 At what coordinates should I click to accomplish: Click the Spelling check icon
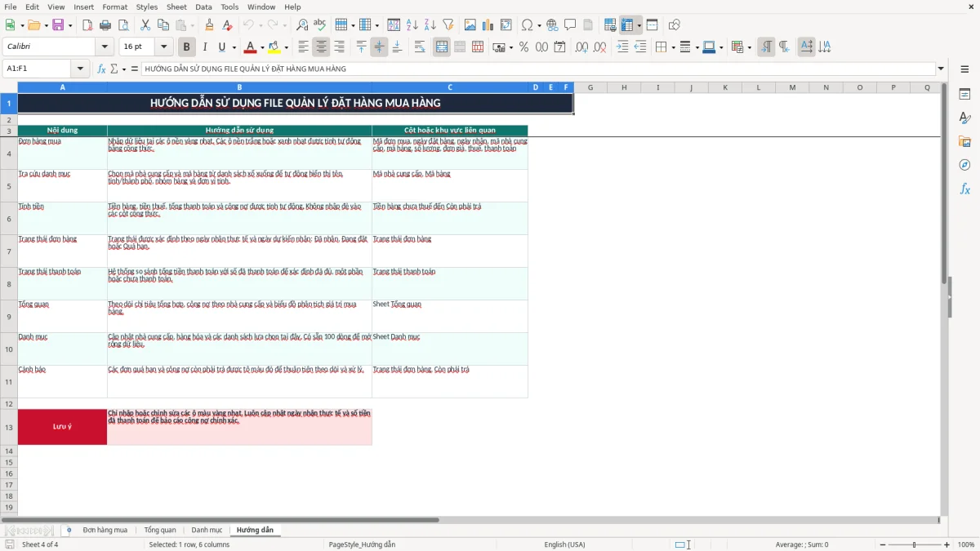coord(319,25)
